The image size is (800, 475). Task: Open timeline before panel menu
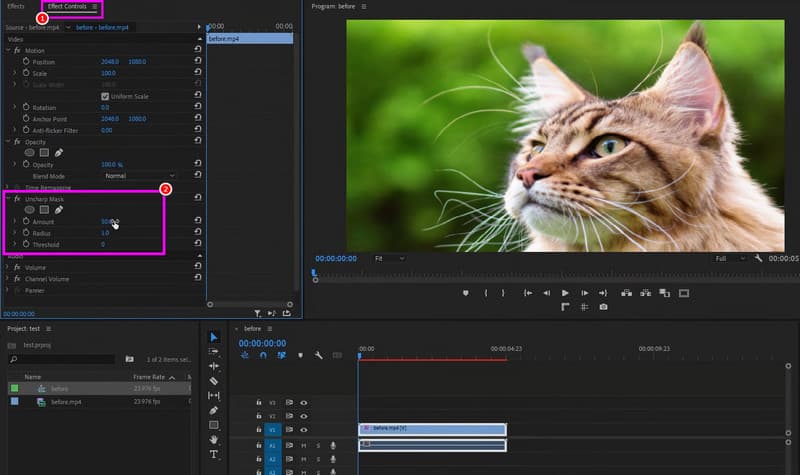click(270, 329)
